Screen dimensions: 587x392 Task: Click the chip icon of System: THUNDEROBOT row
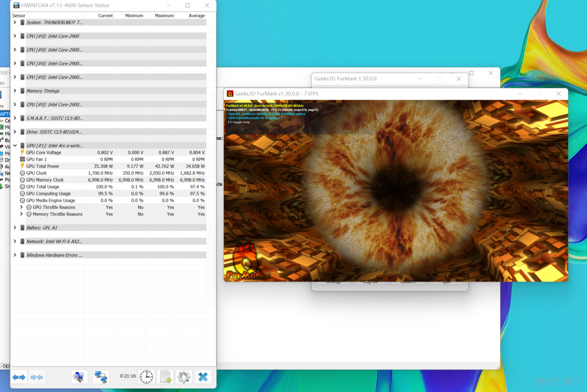coord(22,22)
